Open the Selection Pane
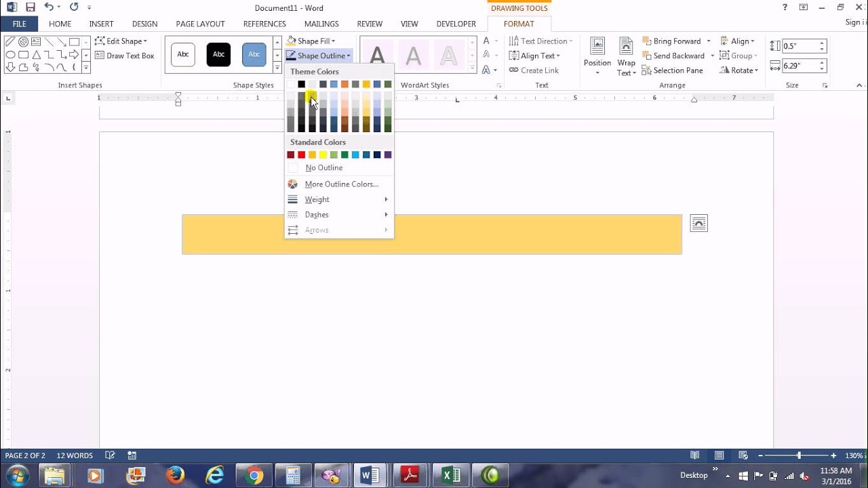The height and width of the screenshot is (488, 868). [672, 70]
